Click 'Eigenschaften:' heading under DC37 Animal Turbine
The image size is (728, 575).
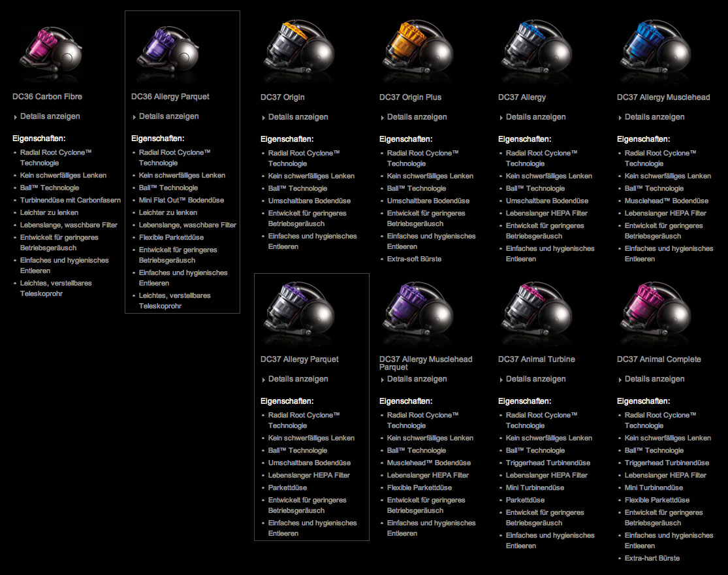click(525, 401)
